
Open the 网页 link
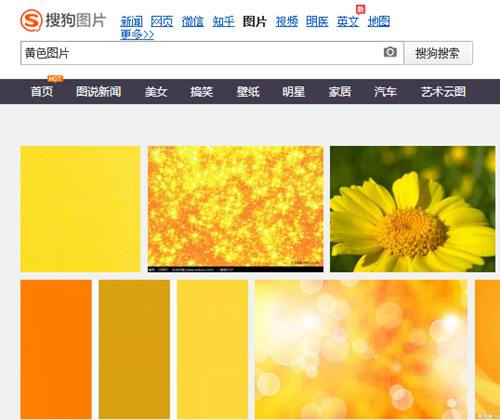162,21
